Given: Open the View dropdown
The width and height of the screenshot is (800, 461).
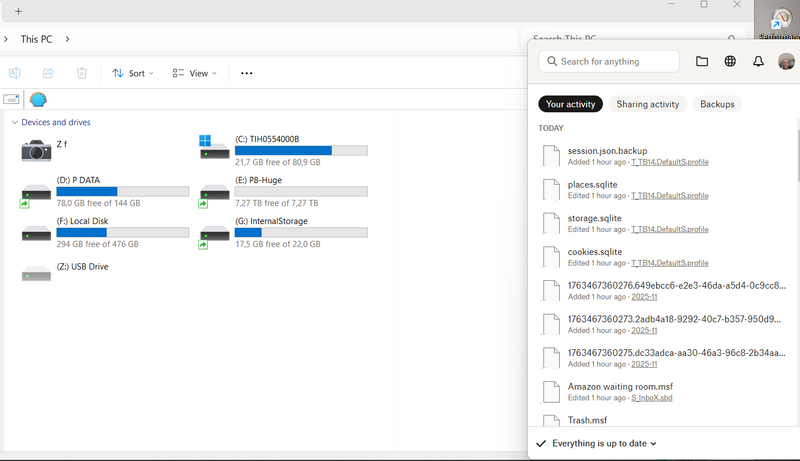Looking at the screenshot, I should 194,73.
